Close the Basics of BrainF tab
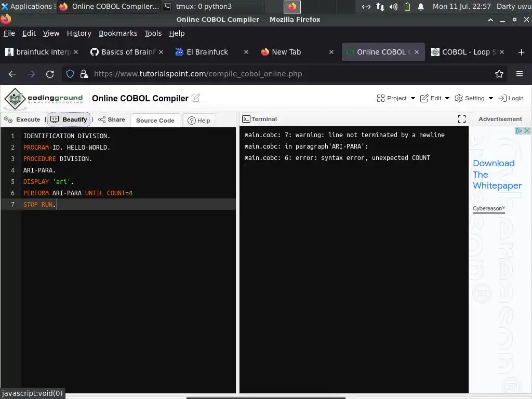The width and height of the screenshot is (532, 399). click(161, 52)
